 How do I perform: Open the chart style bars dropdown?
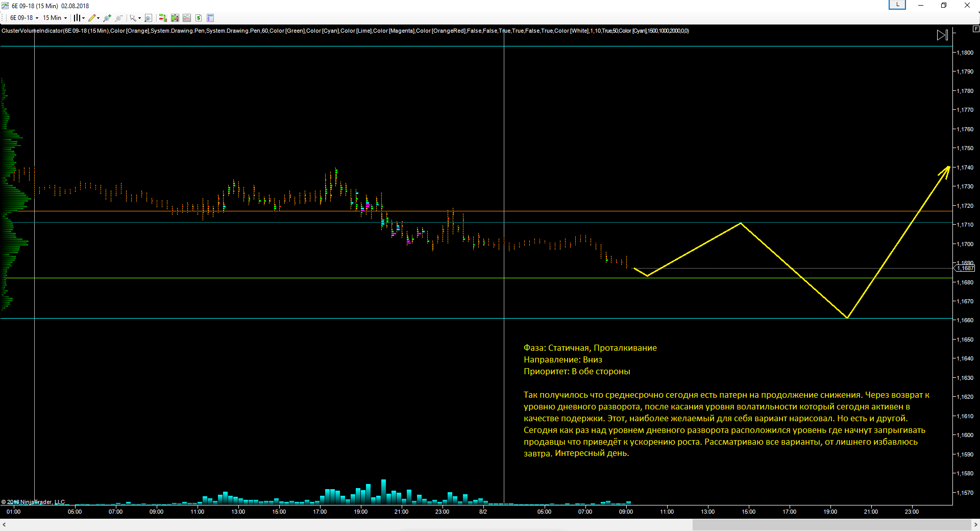[83, 18]
